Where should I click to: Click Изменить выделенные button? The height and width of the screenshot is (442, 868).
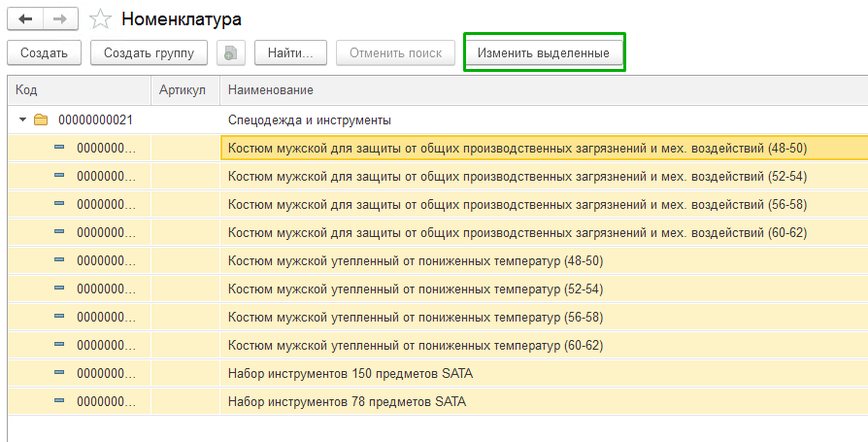click(x=544, y=53)
